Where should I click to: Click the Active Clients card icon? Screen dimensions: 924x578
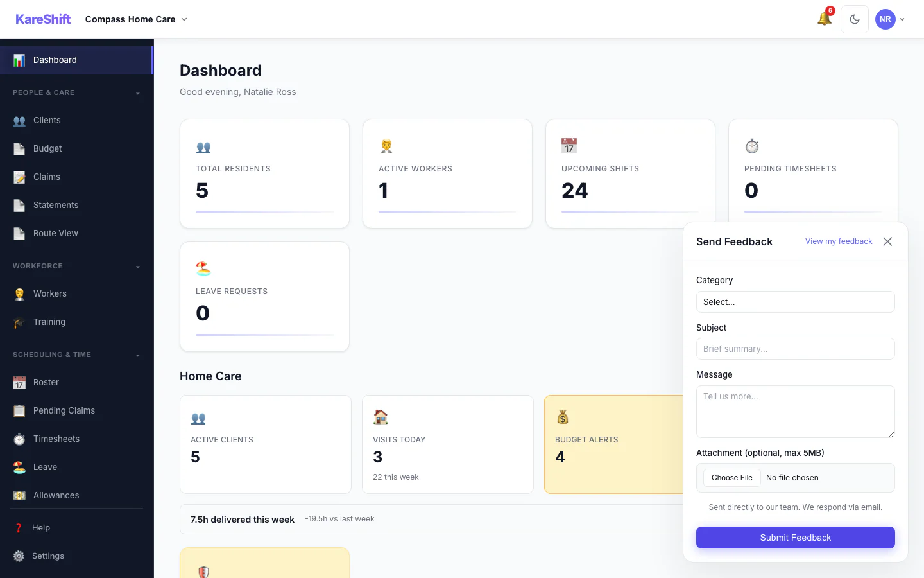pyautogui.click(x=198, y=418)
